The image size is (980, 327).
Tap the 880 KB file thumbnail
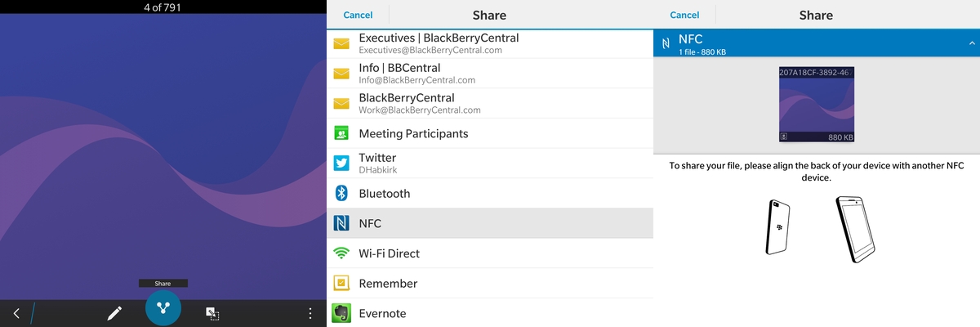tap(817, 105)
